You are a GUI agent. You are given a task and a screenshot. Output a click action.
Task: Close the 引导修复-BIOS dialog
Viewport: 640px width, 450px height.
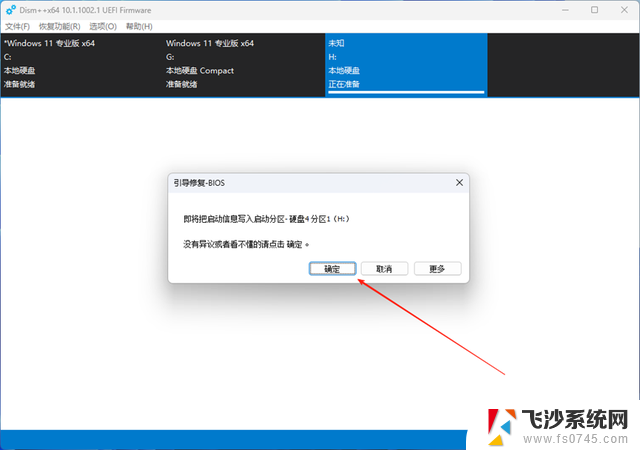click(459, 183)
